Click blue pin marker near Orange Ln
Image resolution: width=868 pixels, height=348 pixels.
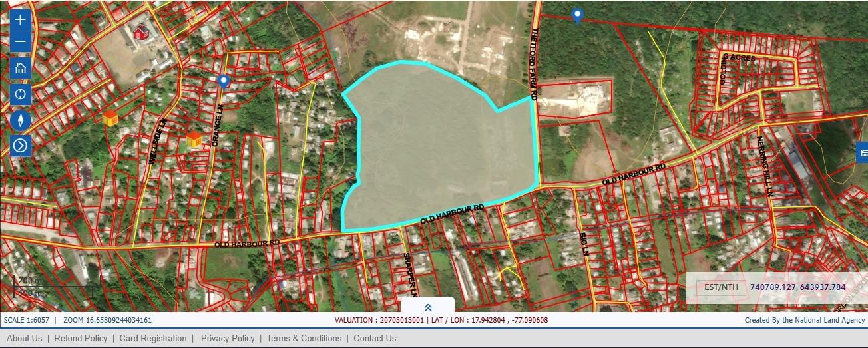tap(224, 81)
